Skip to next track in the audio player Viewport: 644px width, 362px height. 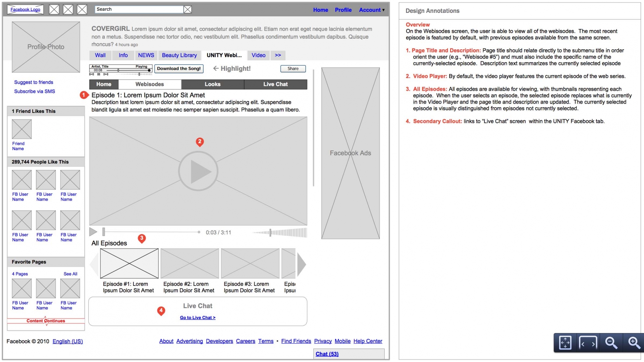(x=106, y=74)
